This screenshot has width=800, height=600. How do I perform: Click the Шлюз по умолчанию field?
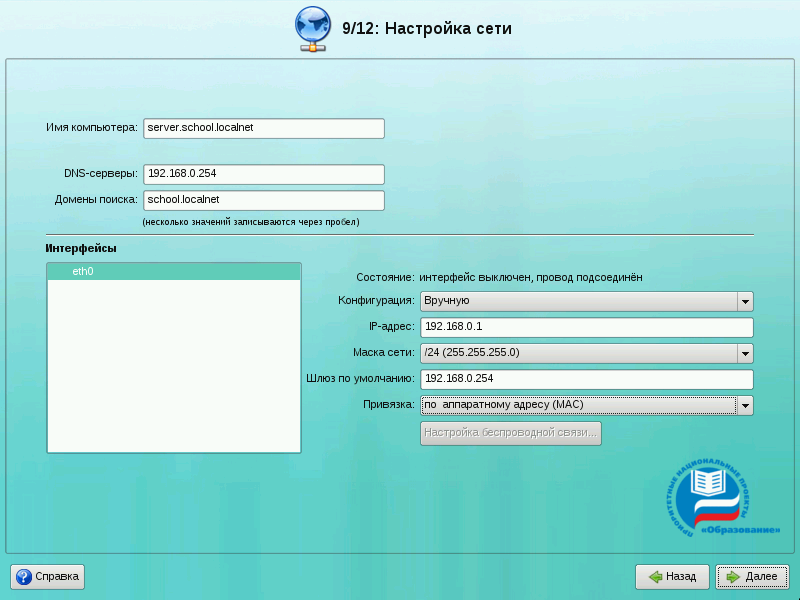586,379
